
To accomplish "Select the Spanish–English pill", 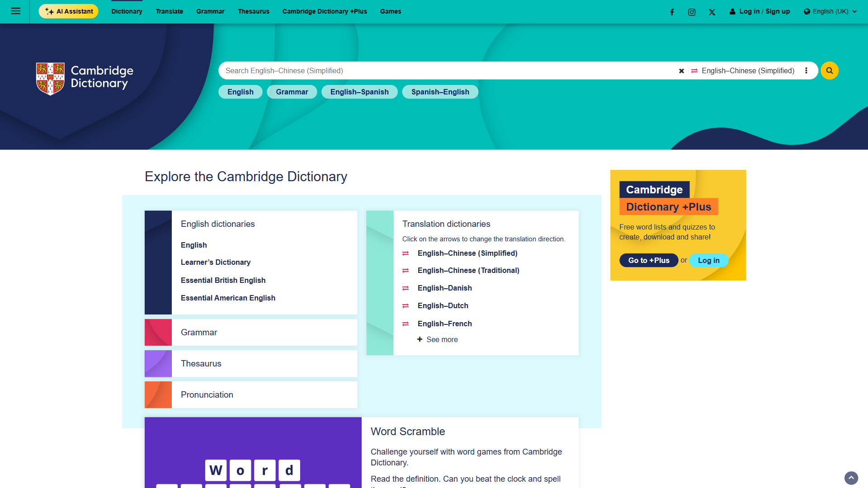I will point(440,92).
